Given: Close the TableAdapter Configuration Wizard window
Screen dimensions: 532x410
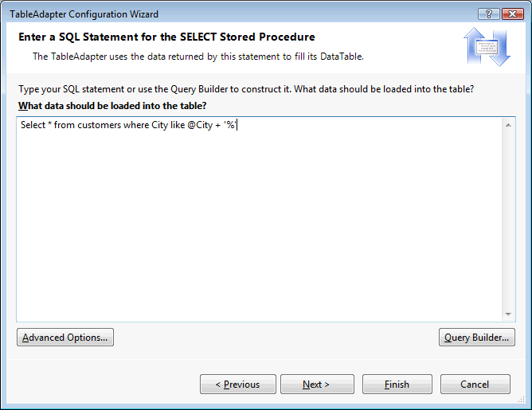Looking at the screenshot, I should [x=512, y=14].
